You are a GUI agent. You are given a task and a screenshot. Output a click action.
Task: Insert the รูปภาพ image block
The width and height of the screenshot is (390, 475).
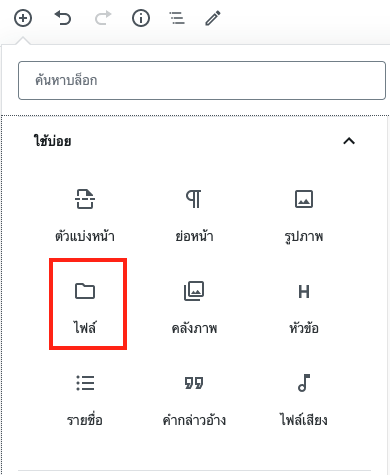304,216
